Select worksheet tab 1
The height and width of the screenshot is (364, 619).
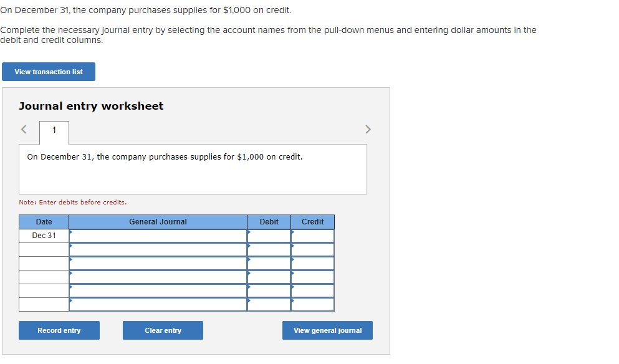click(x=54, y=132)
